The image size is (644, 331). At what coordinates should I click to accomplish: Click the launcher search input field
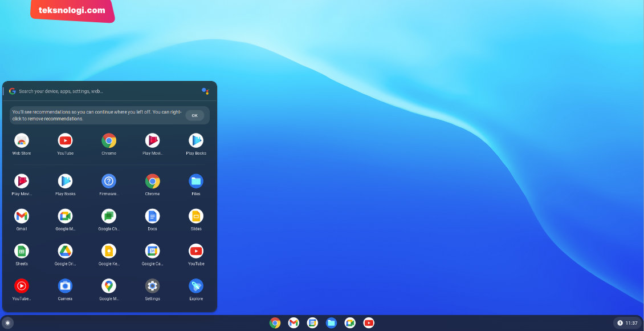click(103, 91)
